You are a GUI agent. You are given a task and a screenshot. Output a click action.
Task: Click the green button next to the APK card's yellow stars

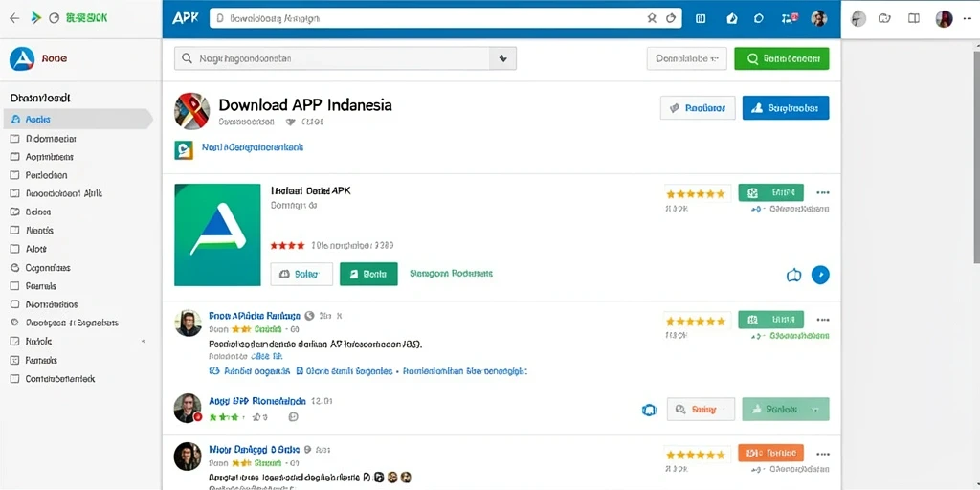pos(770,192)
